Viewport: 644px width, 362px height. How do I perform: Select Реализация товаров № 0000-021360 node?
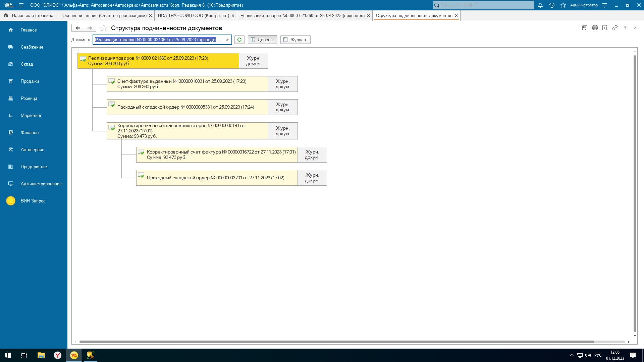click(158, 61)
